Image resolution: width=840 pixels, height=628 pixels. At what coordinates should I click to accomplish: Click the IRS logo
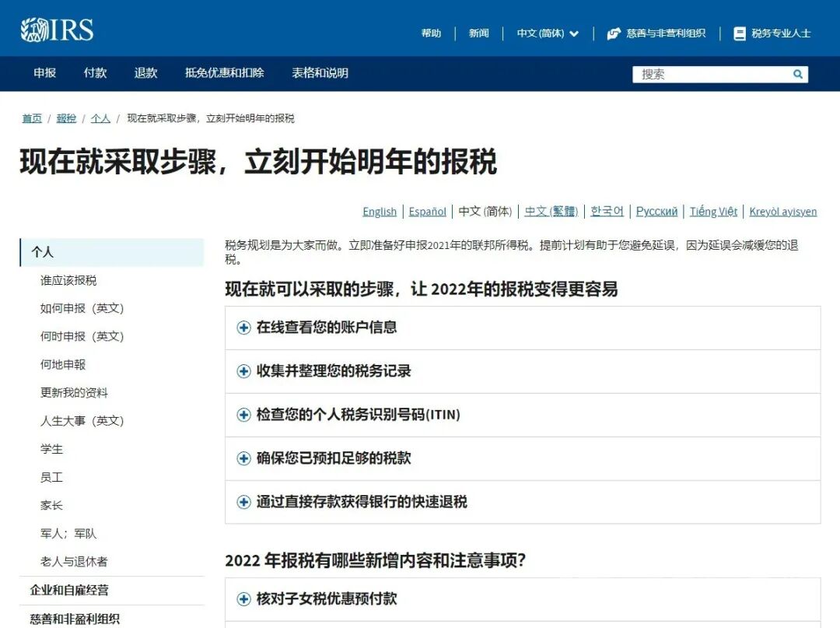[57, 30]
